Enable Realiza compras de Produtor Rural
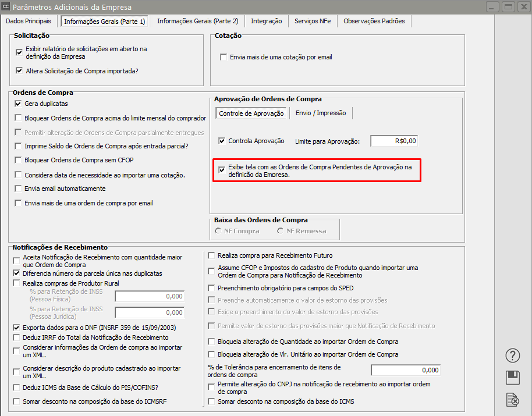The image size is (532, 416). pos(16,283)
